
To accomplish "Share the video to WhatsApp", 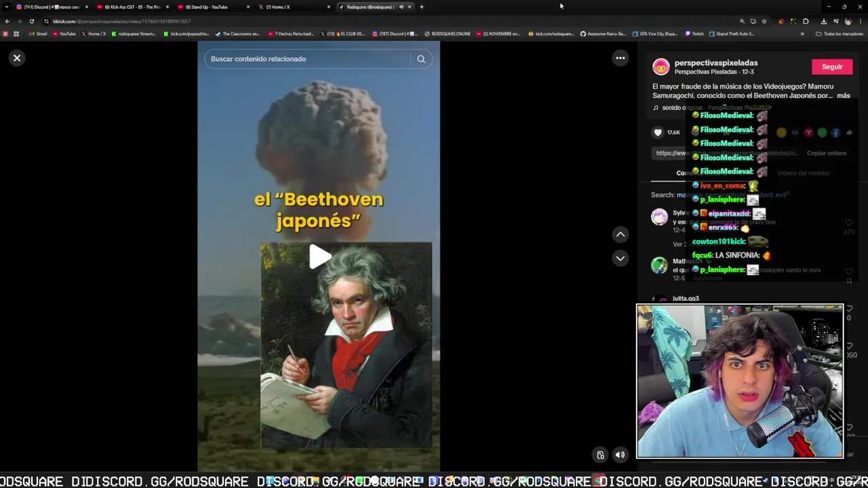I will point(822,133).
